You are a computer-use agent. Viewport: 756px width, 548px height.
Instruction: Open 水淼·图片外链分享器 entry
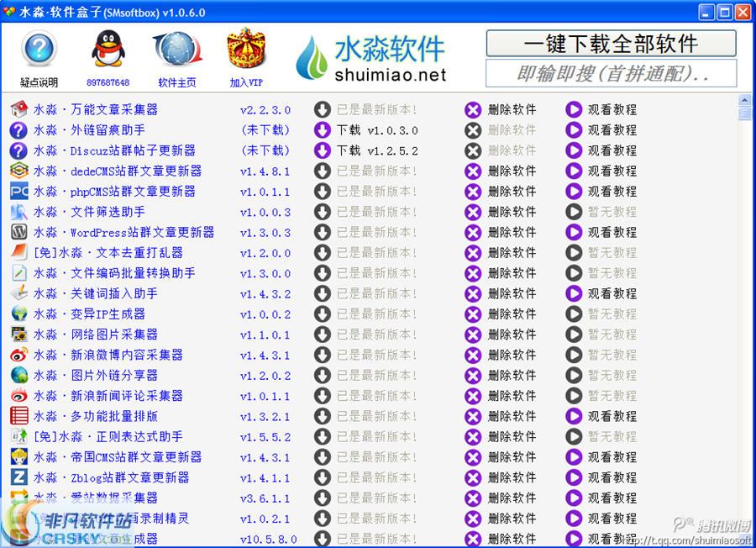tap(96, 376)
